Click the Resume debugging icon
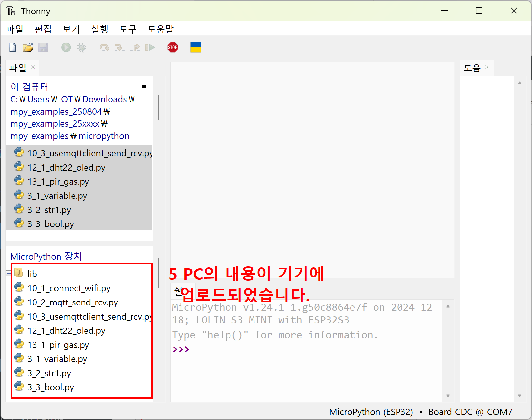532x420 pixels. coord(150,48)
